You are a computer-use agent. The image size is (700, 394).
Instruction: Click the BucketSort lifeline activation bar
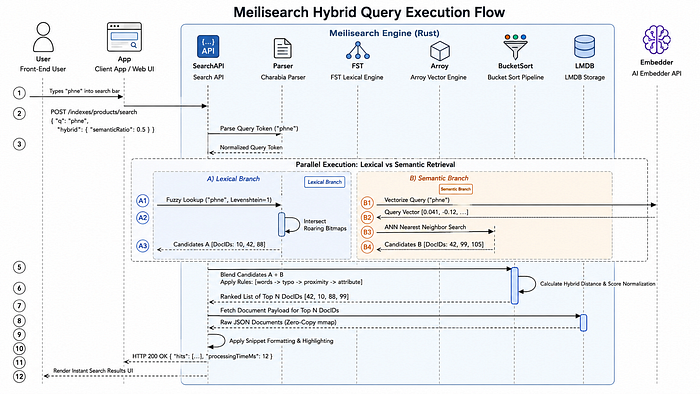point(514,286)
